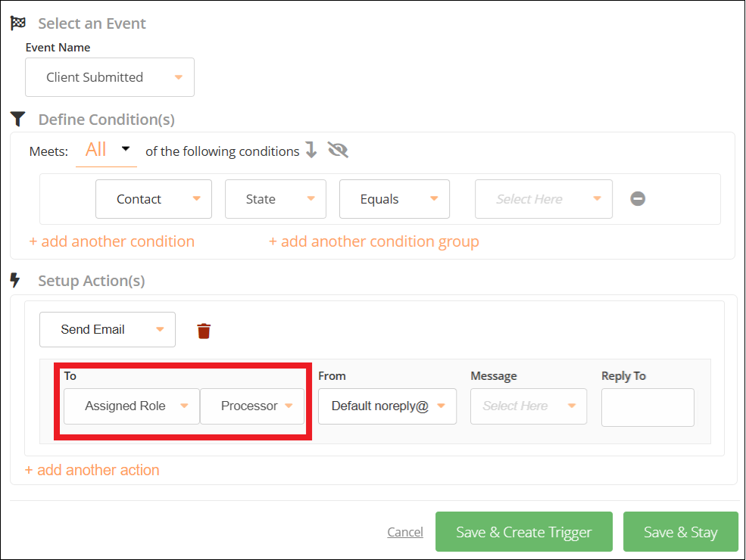Click the Cancel link
Image resolution: width=746 pixels, height=560 pixels.
(x=405, y=532)
